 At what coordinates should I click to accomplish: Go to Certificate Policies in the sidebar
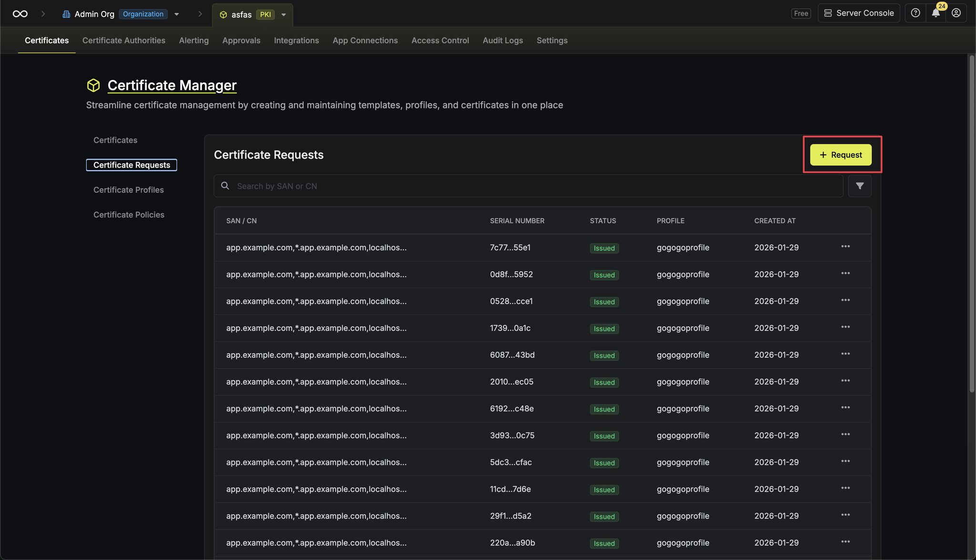(x=129, y=214)
